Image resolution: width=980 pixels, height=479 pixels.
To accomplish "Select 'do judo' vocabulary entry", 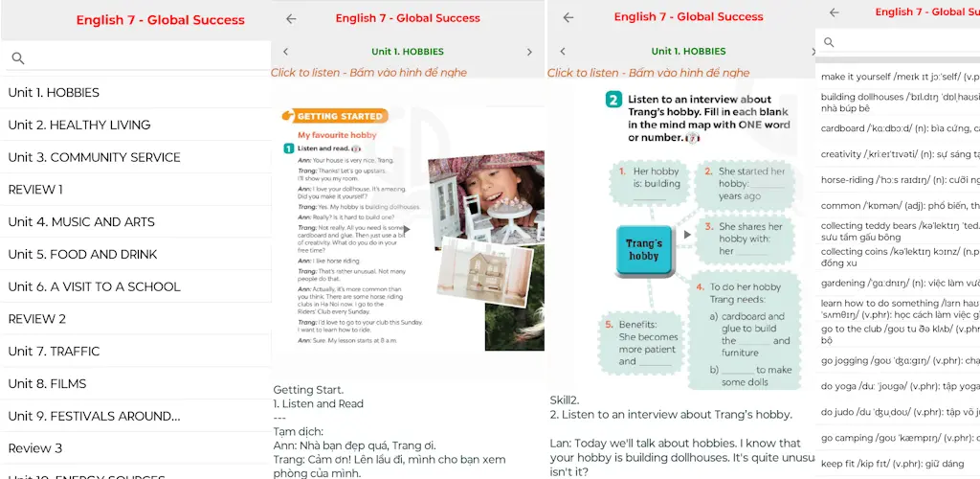I will pos(898,412).
